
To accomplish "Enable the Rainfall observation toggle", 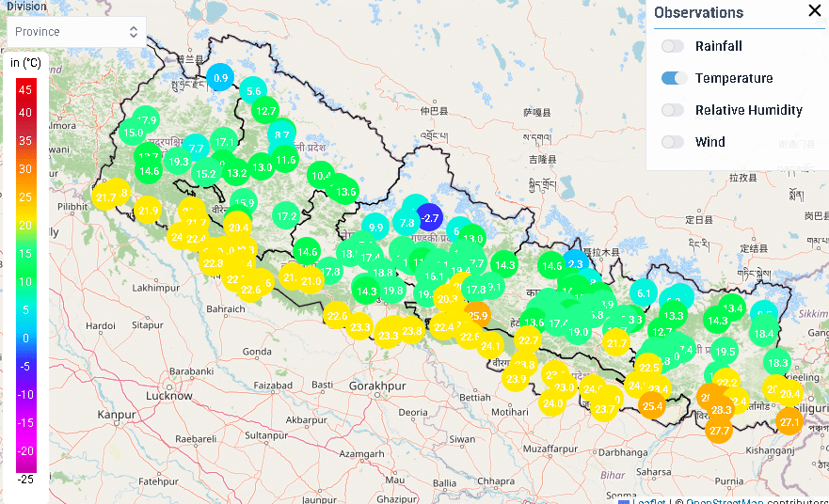I will (673, 46).
